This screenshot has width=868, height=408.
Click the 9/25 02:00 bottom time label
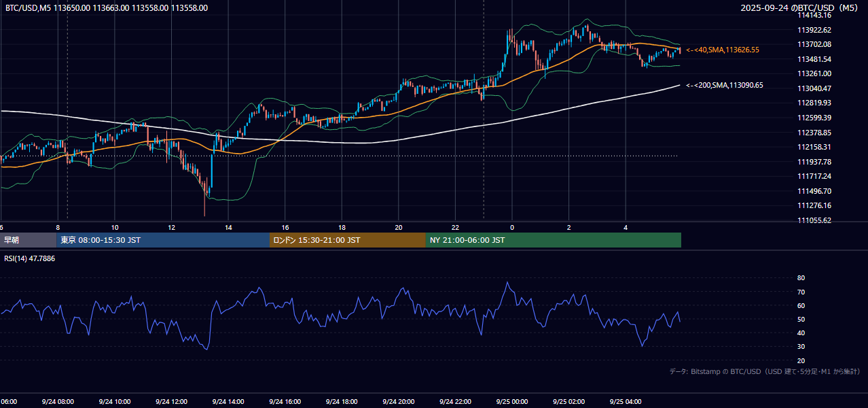pyautogui.click(x=569, y=402)
